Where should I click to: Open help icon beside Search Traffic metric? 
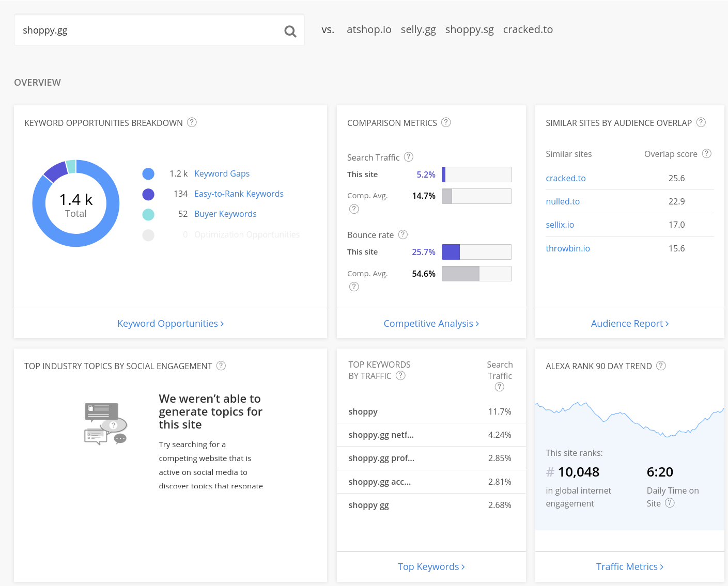pos(408,157)
